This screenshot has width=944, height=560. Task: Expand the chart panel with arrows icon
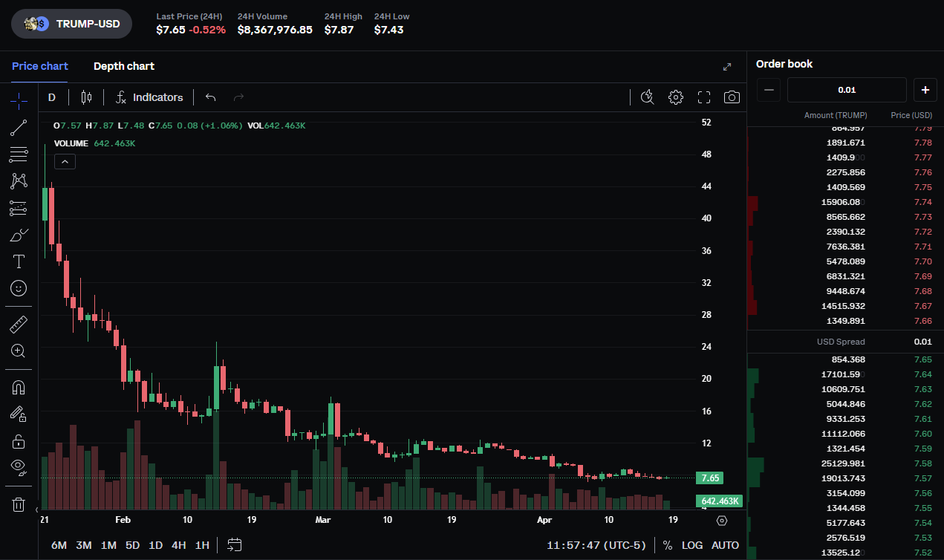click(x=727, y=67)
